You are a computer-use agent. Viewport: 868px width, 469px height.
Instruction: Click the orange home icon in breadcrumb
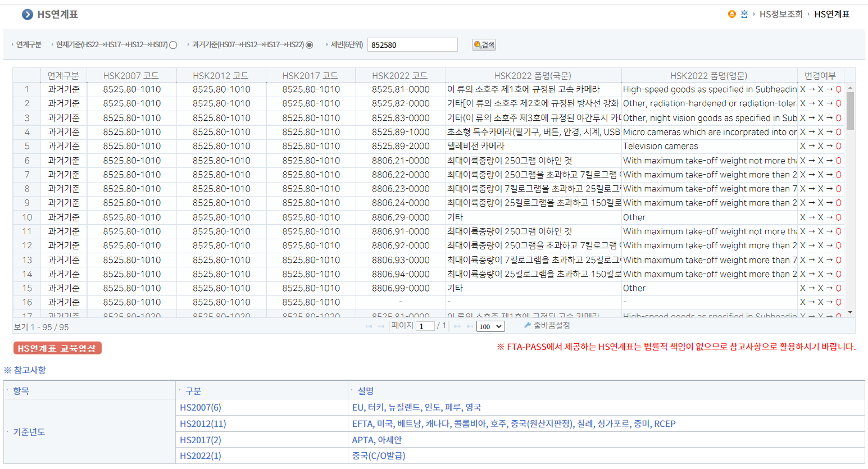coord(731,14)
